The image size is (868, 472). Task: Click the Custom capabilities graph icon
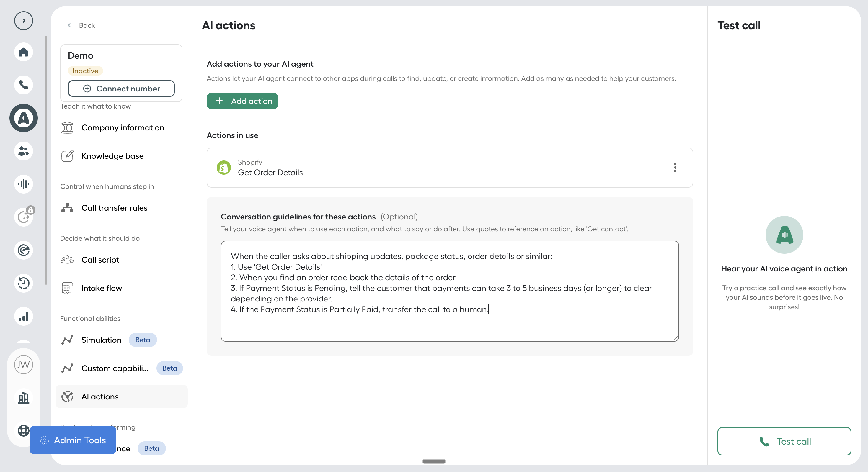pyautogui.click(x=67, y=368)
